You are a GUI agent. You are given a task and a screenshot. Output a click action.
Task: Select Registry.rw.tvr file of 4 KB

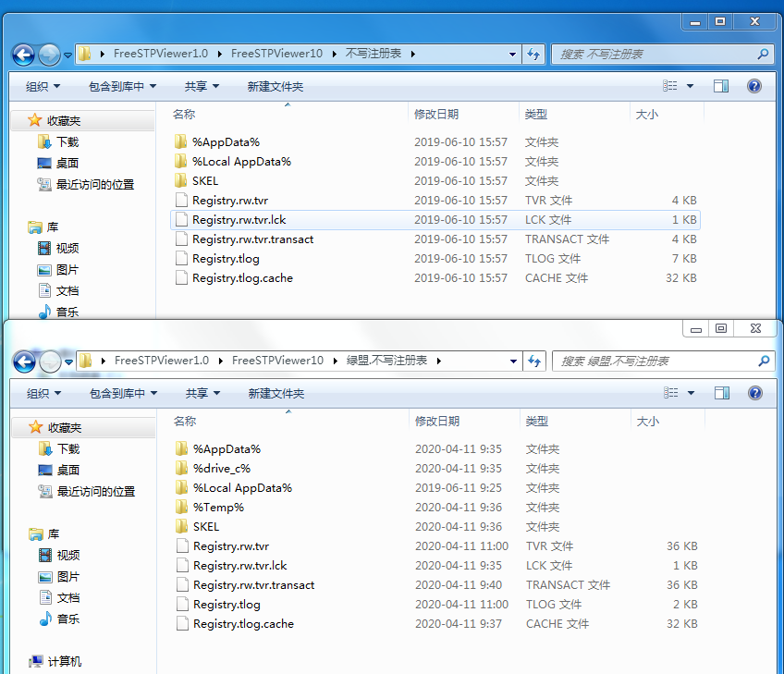pyautogui.click(x=435, y=201)
